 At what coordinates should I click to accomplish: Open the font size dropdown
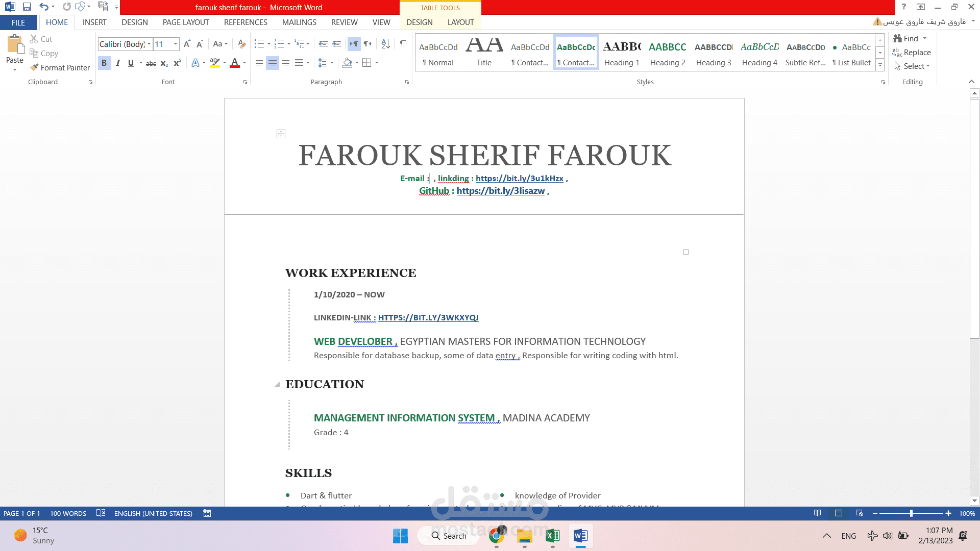[176, 44]
